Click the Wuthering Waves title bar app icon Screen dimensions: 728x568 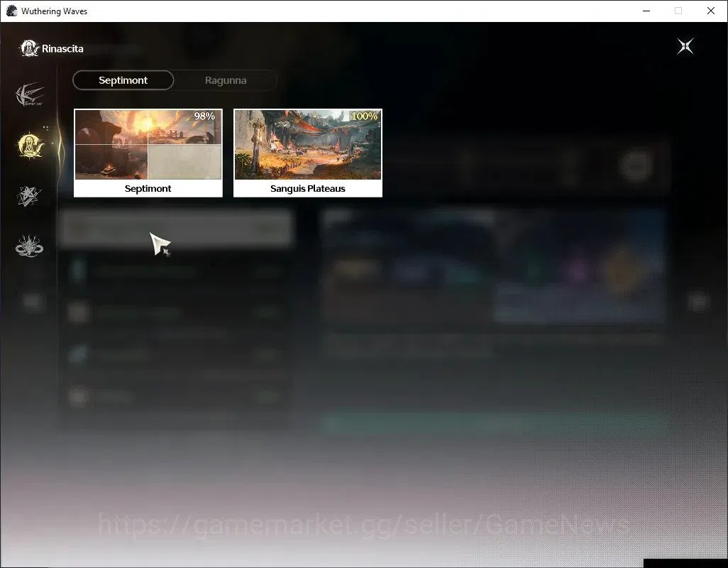11,11
